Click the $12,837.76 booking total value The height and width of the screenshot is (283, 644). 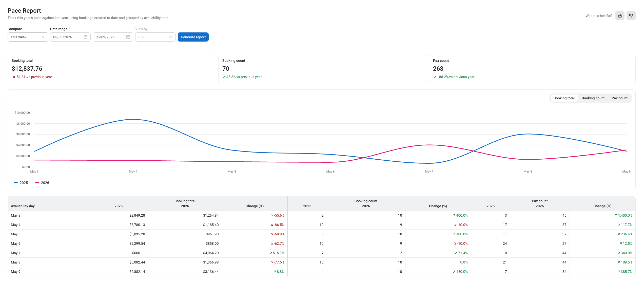click(27, 69)
